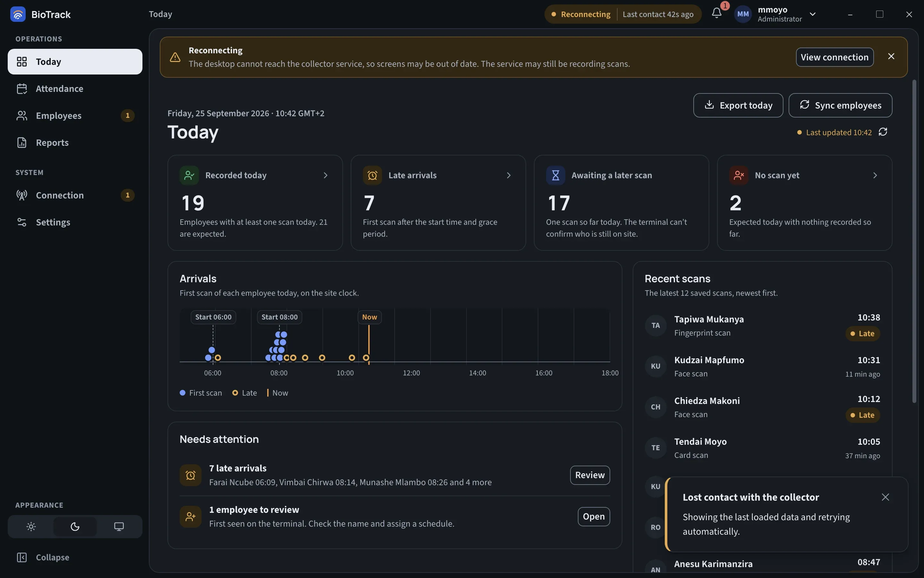924x578 pixels.
Task: Click the refresh icon beside Last updated
Action: (x=883, y=132)
